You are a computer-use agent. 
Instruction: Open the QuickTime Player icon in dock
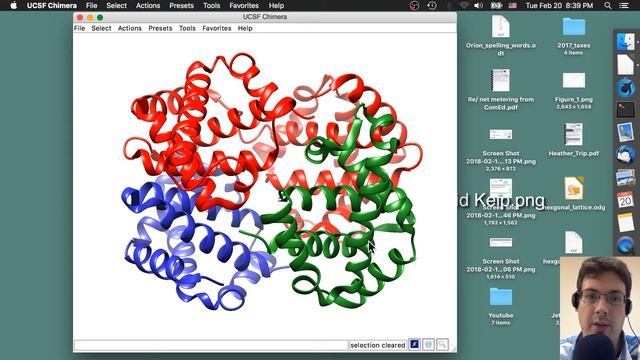626,246
